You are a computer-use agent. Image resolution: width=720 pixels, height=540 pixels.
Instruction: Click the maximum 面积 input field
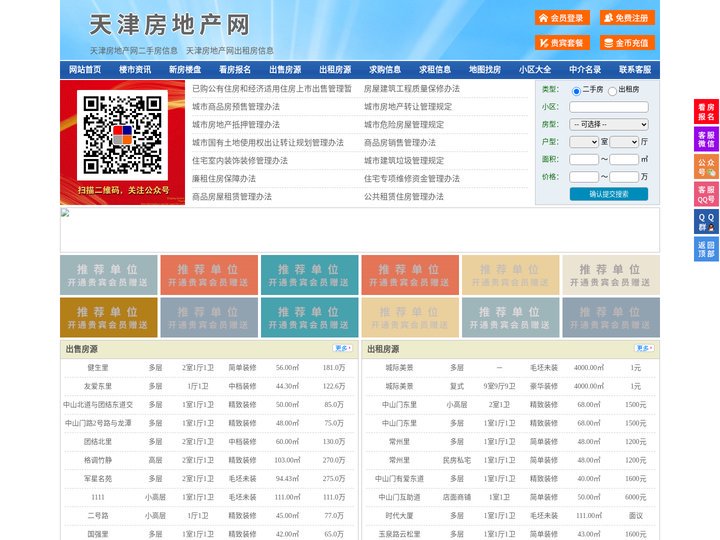[x=624, y=159]
